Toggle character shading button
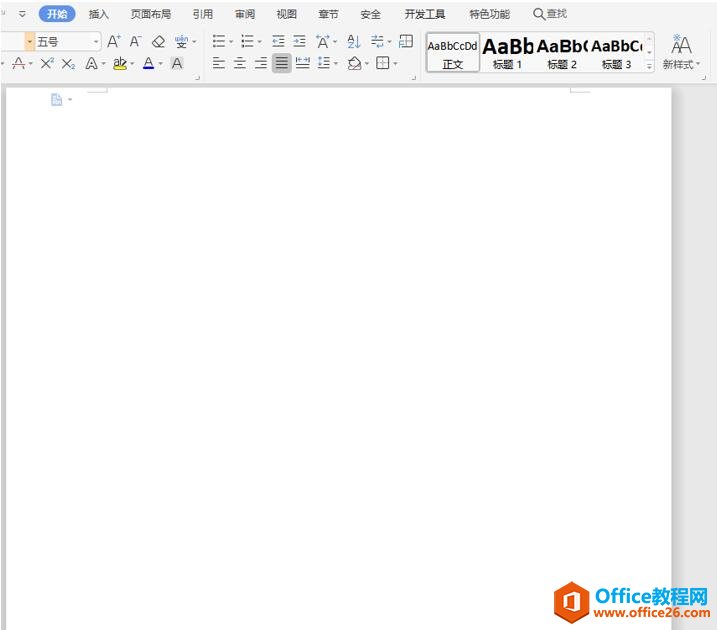The height and width of the screenshot is (630, 717). point(177,63)
